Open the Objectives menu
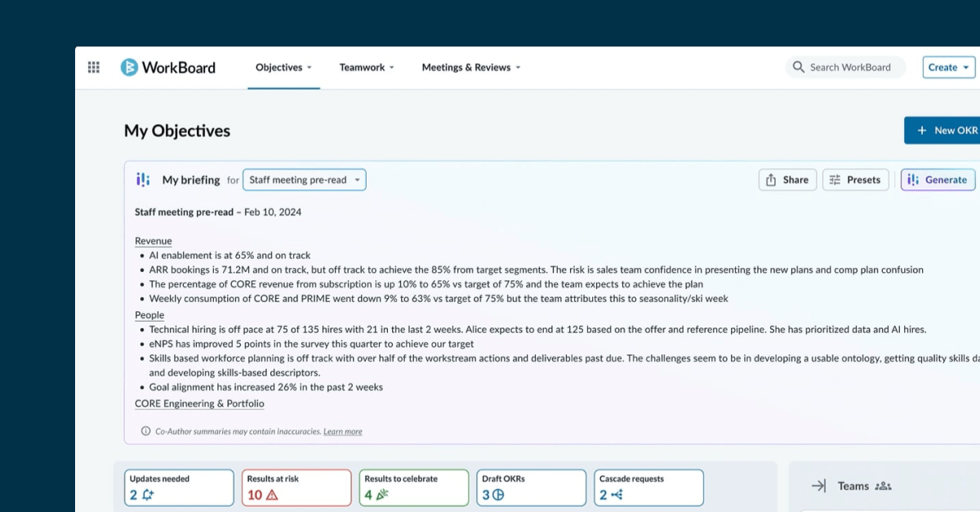The height and width of the screenshot is (512, 980). pos(284,68)
